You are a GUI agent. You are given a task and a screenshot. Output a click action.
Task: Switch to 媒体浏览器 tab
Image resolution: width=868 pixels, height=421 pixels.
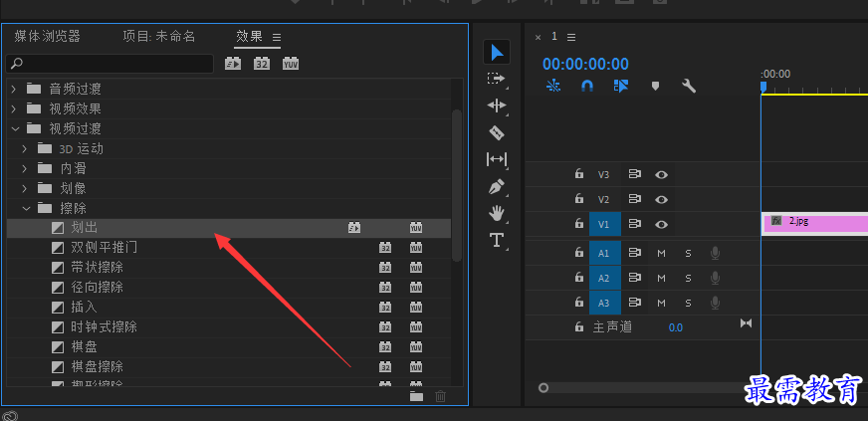click(x=48, y=37)
